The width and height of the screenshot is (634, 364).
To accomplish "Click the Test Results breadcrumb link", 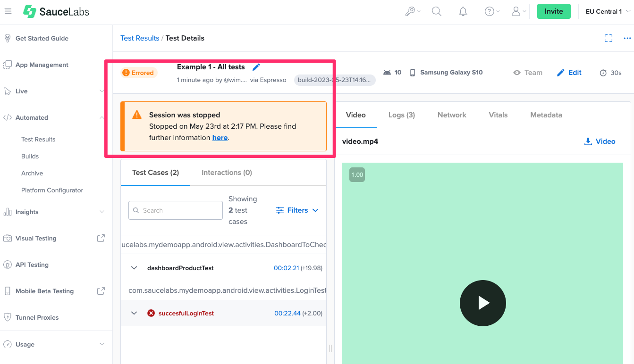I will pos(140,38).
